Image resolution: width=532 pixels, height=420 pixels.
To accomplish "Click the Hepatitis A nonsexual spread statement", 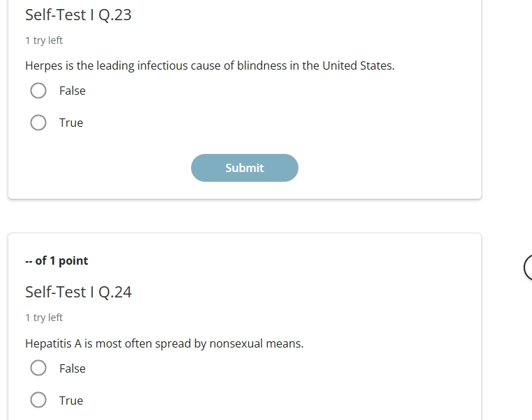I will pos(165,343).
